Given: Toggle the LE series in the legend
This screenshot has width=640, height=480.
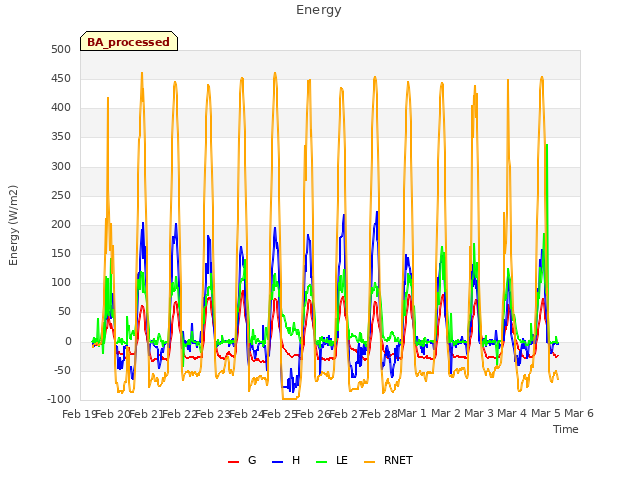Looking at the screenshot, I should [x=332, y=461].
